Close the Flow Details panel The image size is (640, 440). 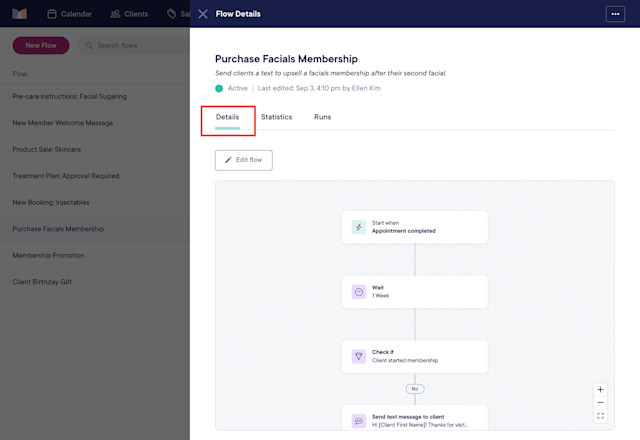(x=203, y=14)
